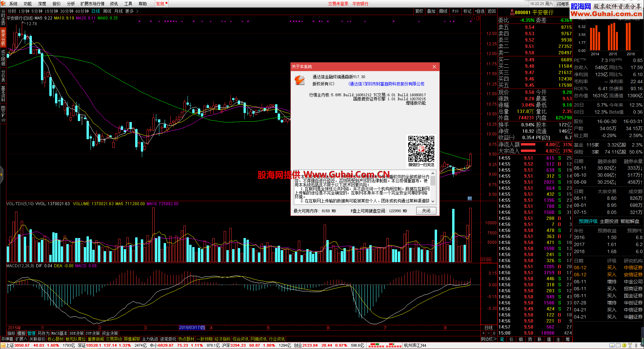Click the application logo icon at top-left
This screenshot has width=644, height=349.
3,3
